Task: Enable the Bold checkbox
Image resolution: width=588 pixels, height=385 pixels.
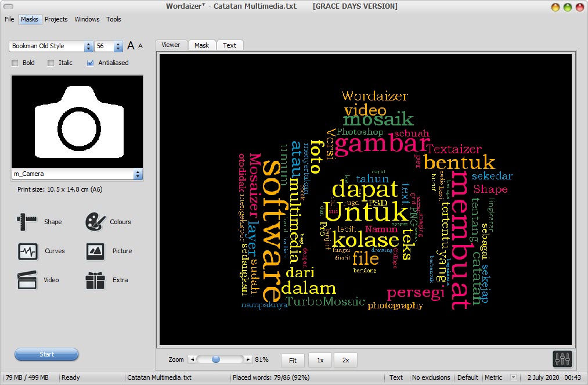Action: point(15,63)
